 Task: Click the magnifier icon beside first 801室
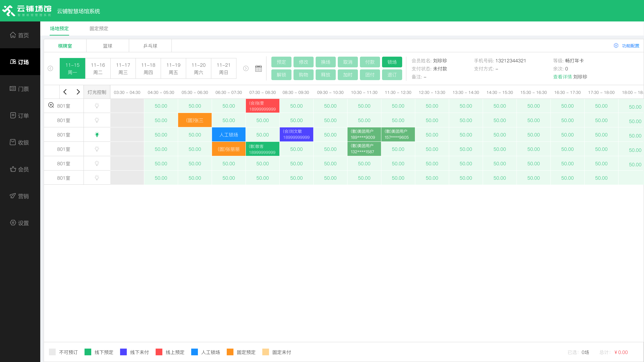pos(51,105)
